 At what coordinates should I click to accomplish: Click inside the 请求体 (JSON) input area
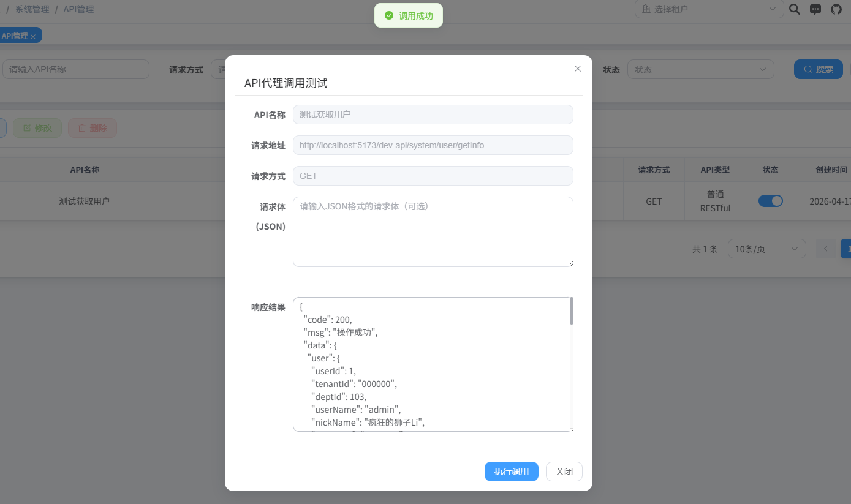433,231
